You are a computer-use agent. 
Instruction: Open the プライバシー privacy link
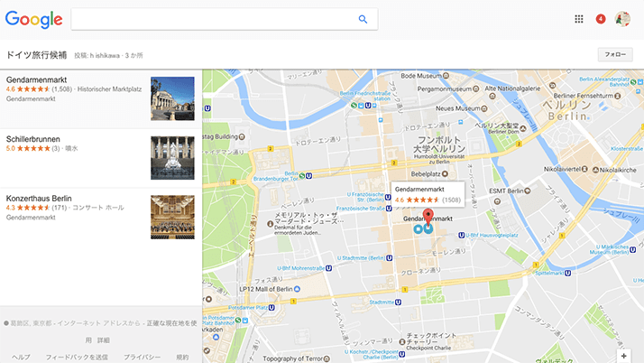point(143,358)
